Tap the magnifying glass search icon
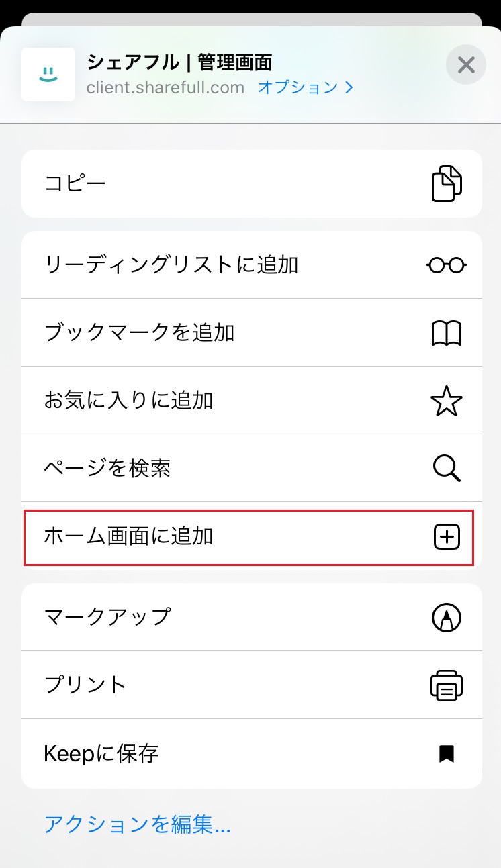This screenshot has height=868, width=501. coord(446,469)
